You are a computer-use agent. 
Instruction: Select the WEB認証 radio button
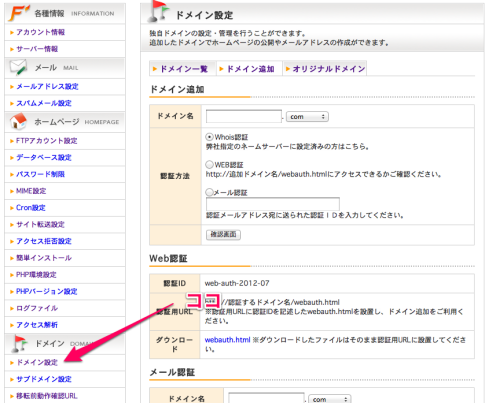209,165
